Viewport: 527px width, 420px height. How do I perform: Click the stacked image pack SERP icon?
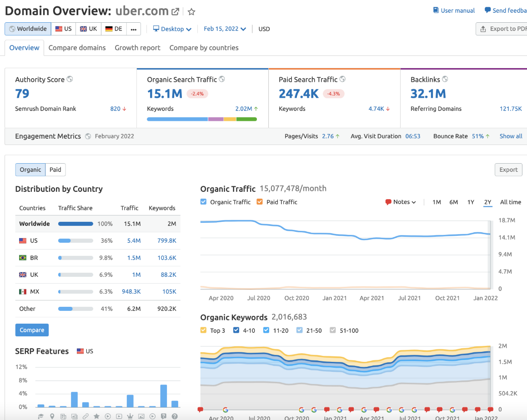pos(74,416)
